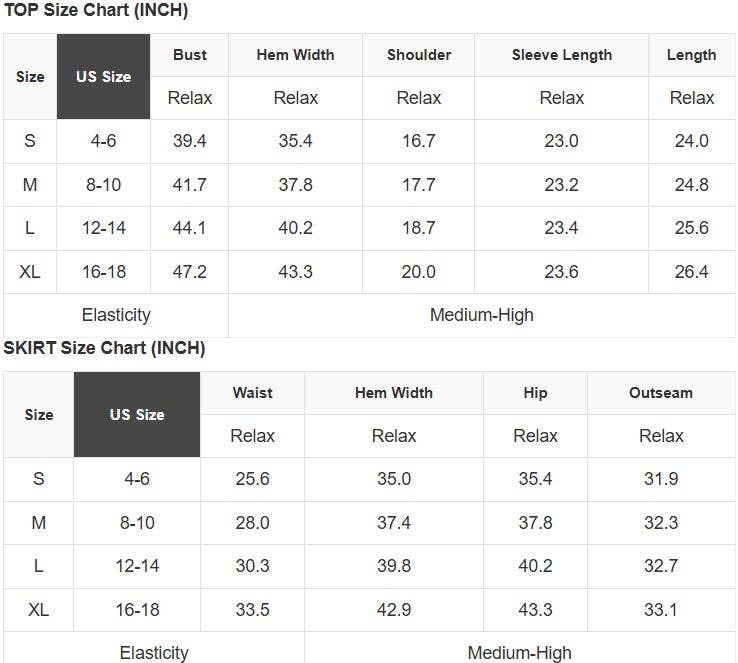
Task: Click the Hip column header
Action: click(x=535, y=393)
